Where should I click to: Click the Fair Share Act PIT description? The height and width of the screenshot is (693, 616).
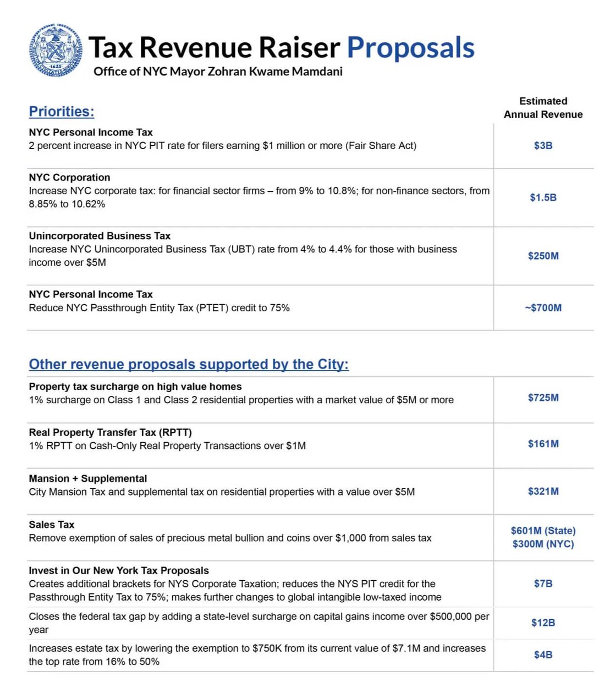pyautogui.click(x=223, y=146)
